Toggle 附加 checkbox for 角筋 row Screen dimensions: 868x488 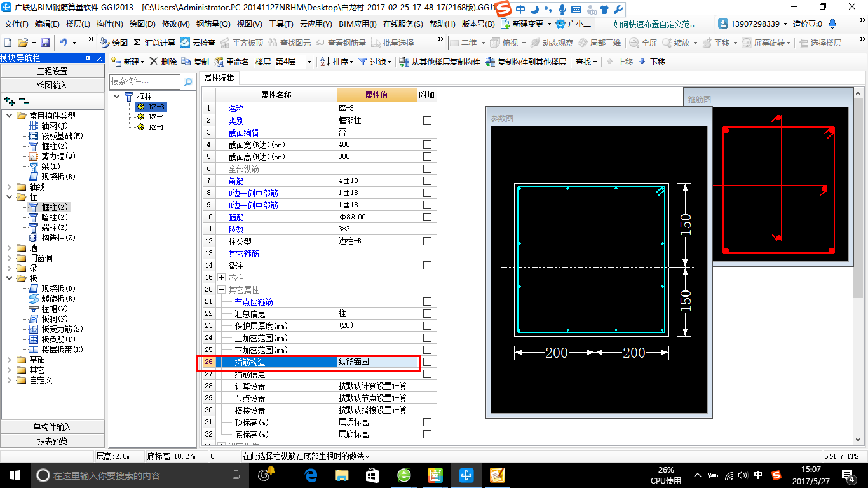point(427,181)
